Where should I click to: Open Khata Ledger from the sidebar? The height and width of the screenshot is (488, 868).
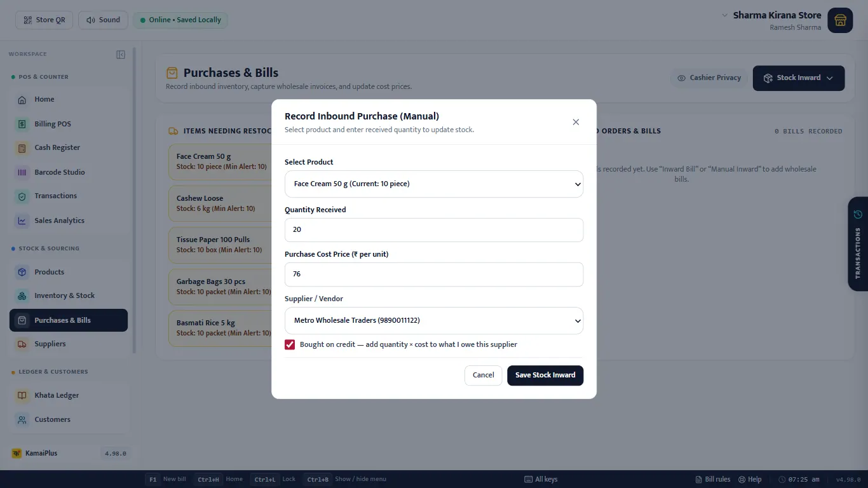coord(69,395)
